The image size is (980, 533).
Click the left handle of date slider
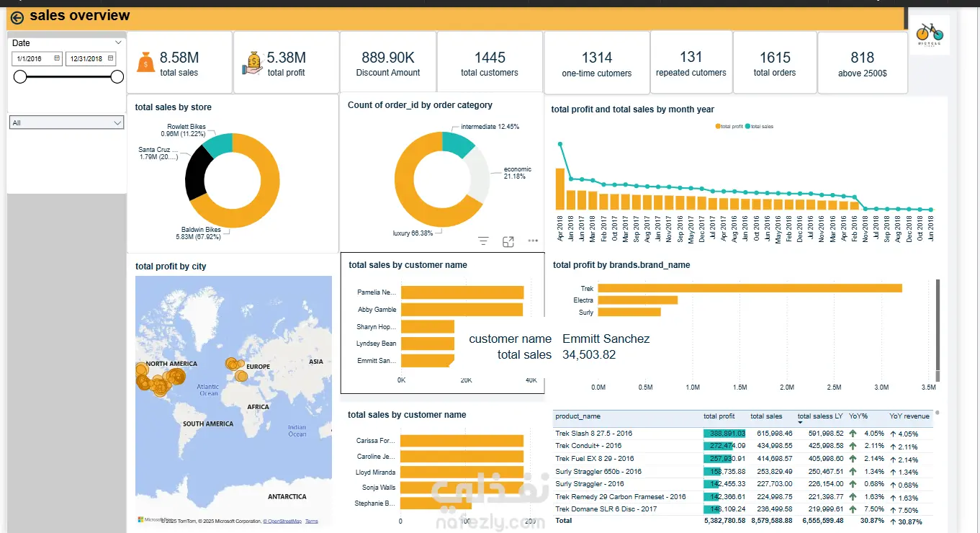[x=20, y=76]
